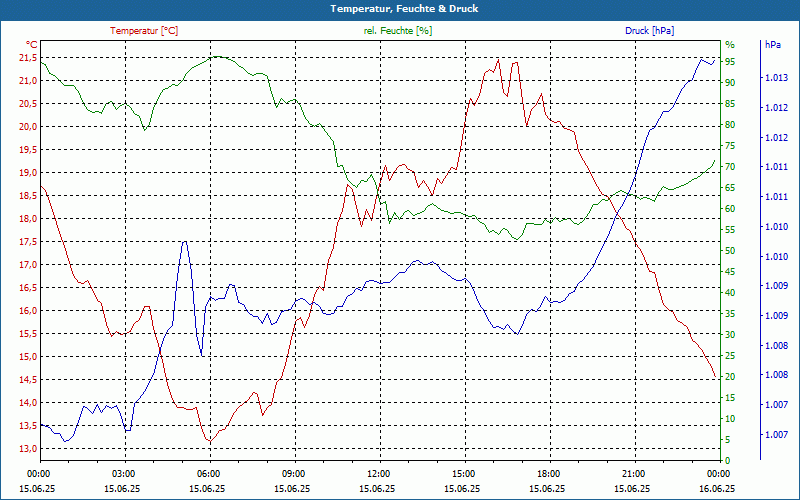The height and width of the screenshot is (500, 800).
Task: Click the chart title "Temperatur, Feuchte & Druck"
Action: tap(404, 9)
